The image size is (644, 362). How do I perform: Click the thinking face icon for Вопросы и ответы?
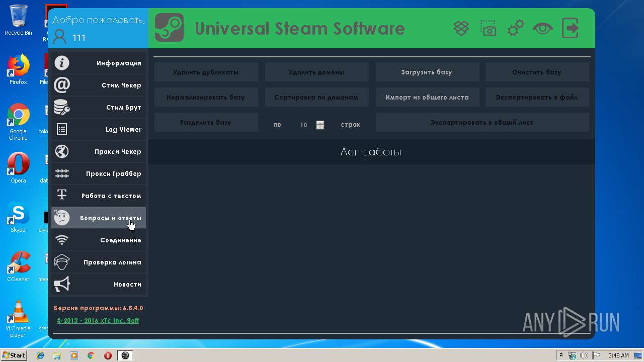point(62,218)
